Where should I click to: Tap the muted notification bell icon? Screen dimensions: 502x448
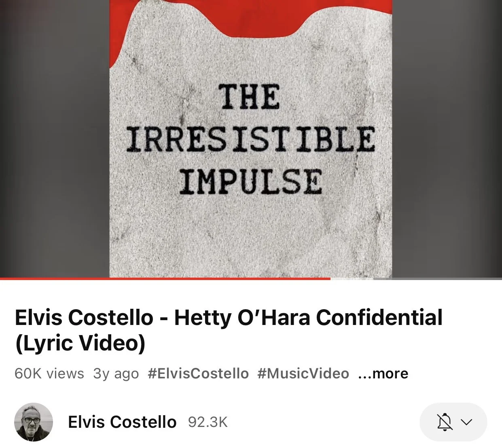click(x=445, y=422)
